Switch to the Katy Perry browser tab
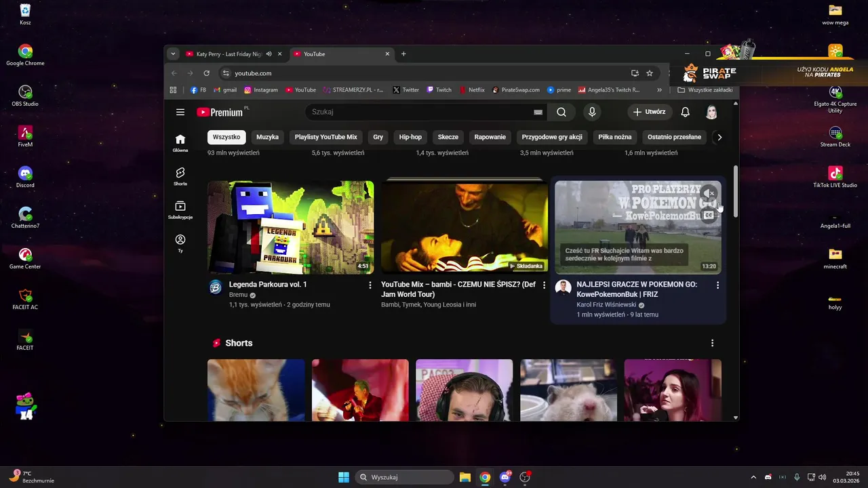 click(x=228, y=54)
